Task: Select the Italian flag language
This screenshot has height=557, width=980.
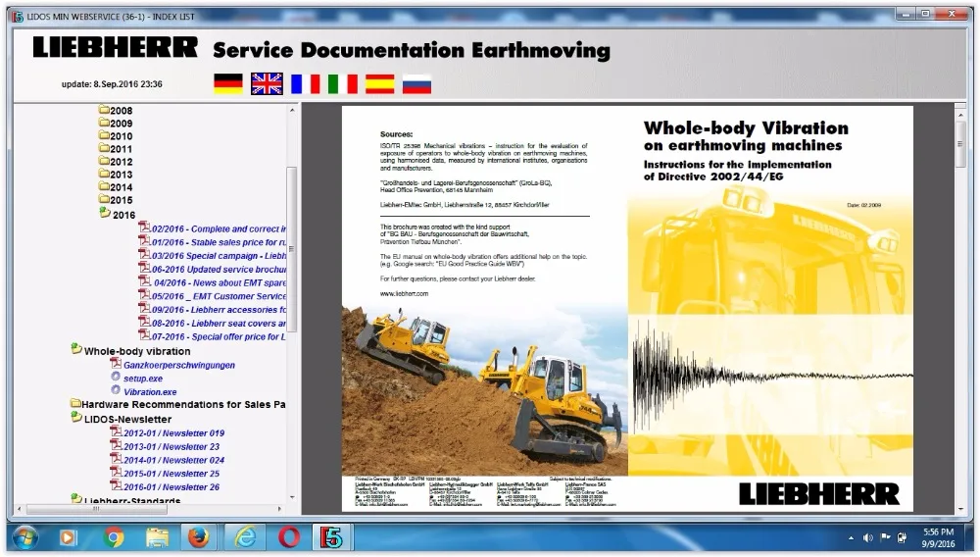Action: pos(342,83)
